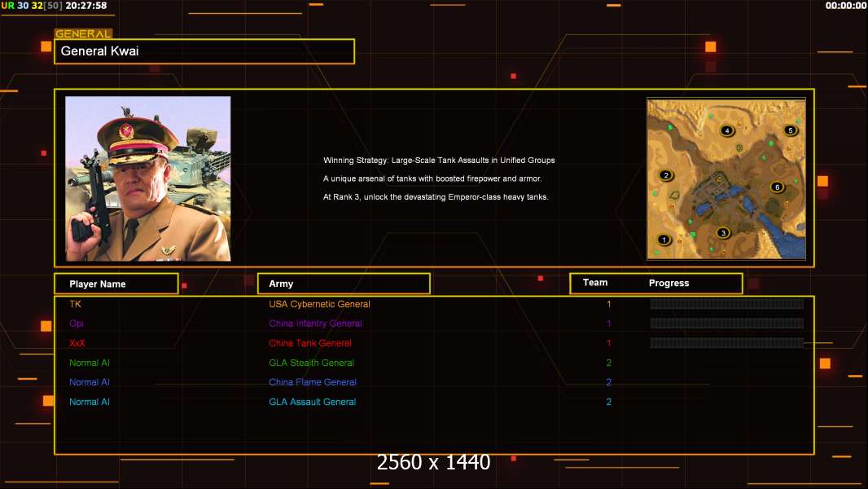The image size is (868, 489).
Task: Click start position 2 on the minimap
Action: (666, 175)
